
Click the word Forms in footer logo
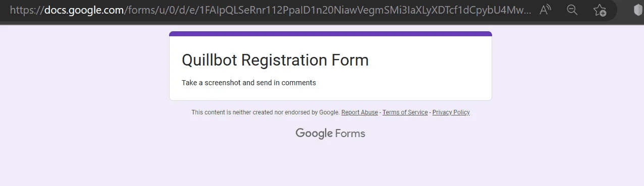pos(350,134)
